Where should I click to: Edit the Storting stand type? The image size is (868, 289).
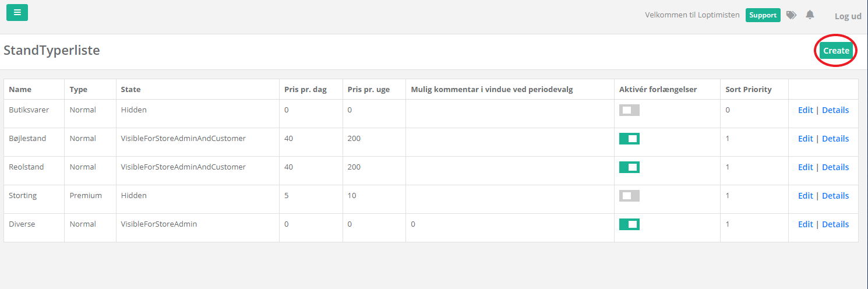pyautogui.click(x=805, y=196)
